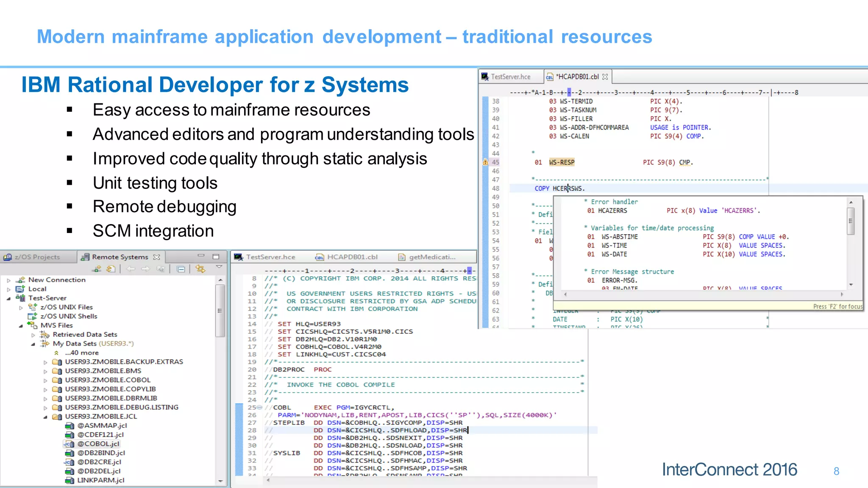Click the Move up one level icon
Image resolution: width=868 pixels, height=488 pixels.
coord(161,269)
